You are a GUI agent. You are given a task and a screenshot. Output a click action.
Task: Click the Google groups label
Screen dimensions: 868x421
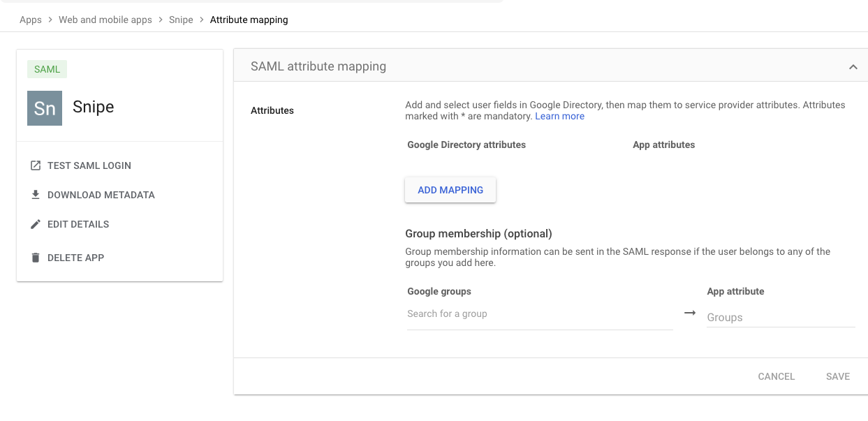click(439, 291)
